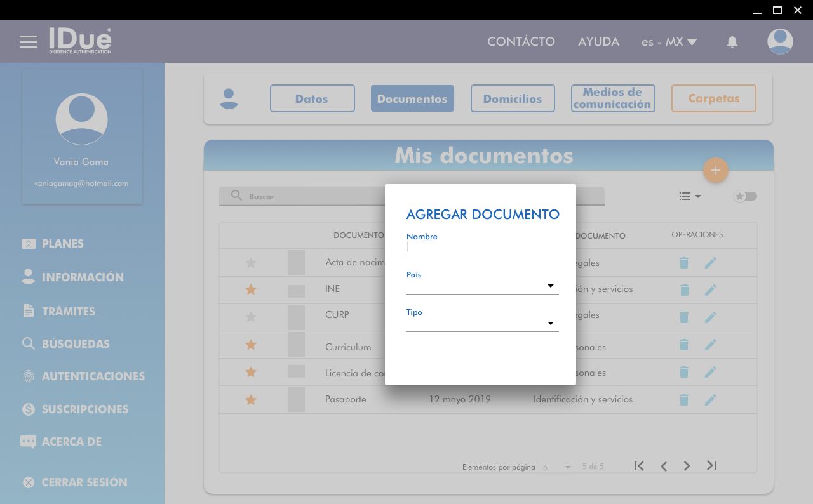The height and width of the screenshot is (504, 813).
Task: Delete the Pasaporte document with trash icon
Action: pos(683,400)
